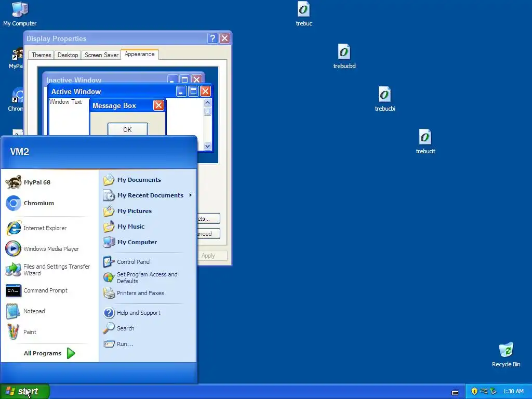Select the Recycle Bin icon
Screen dimensions: 532x399
tap(506, 354)
